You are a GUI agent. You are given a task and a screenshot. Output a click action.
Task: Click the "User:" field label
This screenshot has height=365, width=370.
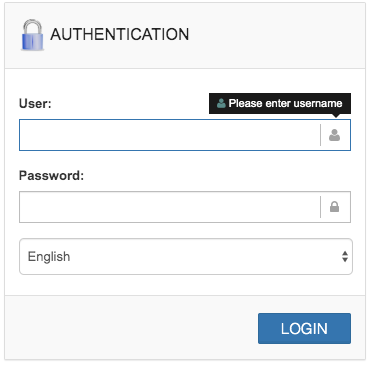[x=35, y=103]
